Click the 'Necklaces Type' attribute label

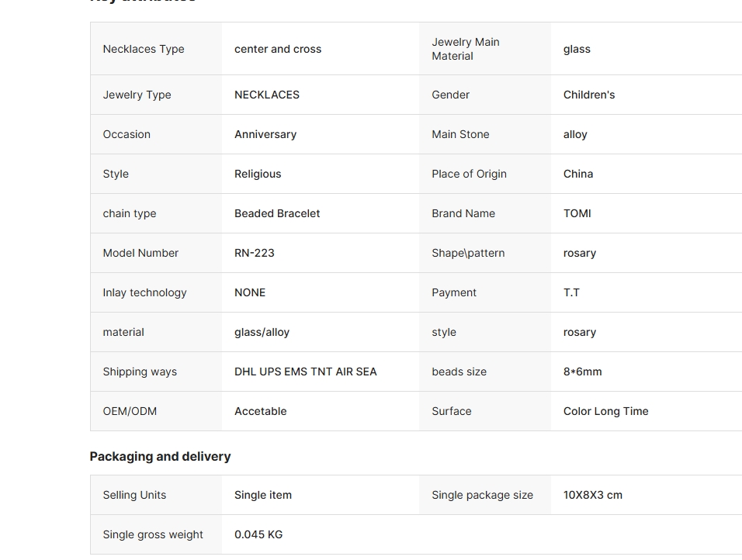144,49
